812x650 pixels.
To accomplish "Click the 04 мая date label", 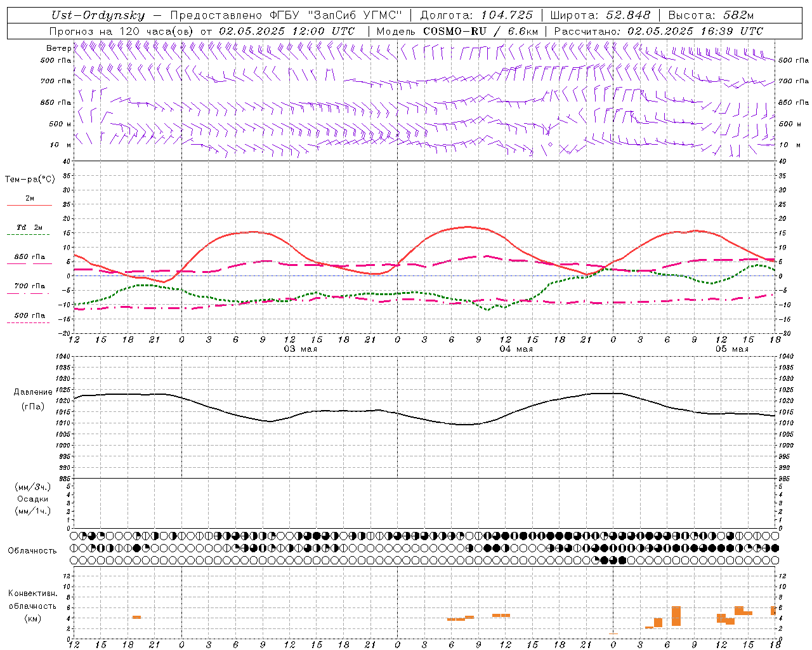I will [516, 349].
